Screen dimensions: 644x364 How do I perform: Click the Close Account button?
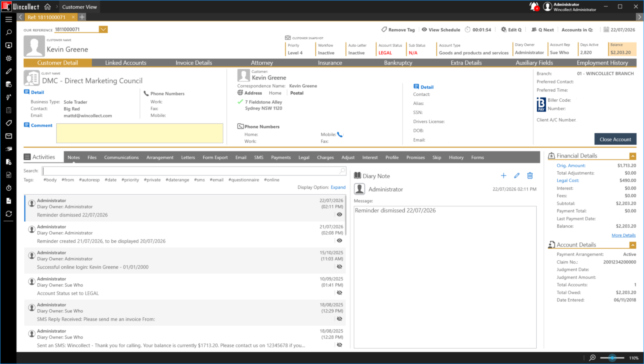pos(615,139)
